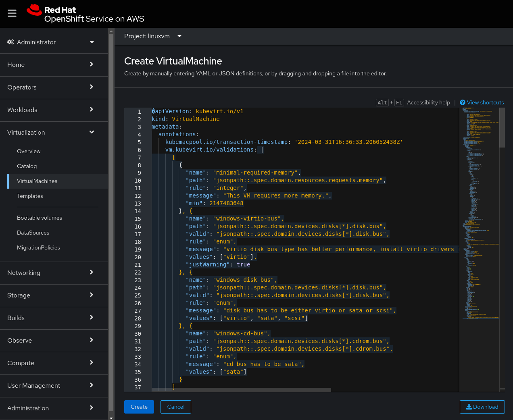Click line number 1 in editor gutter
Viewport: 513px width, 420px height.
click(x=139, y=112)
